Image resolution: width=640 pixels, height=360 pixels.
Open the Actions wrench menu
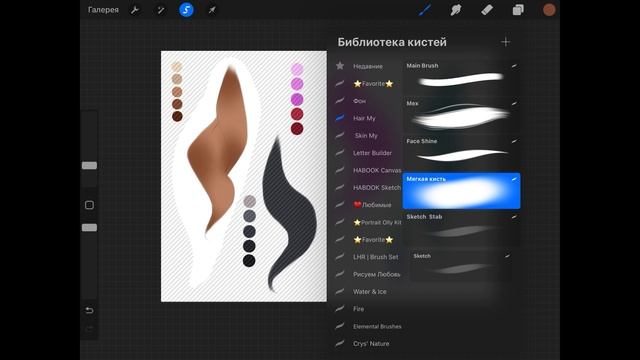(135, 10)
